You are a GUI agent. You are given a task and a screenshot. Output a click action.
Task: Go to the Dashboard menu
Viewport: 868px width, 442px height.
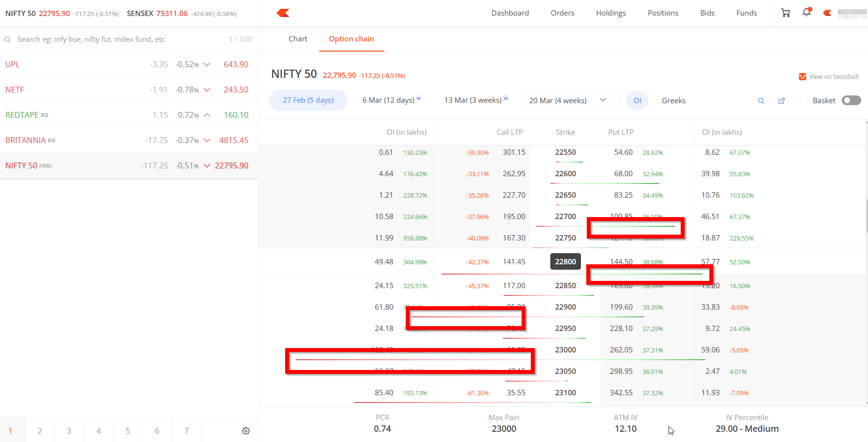point(510,13)
